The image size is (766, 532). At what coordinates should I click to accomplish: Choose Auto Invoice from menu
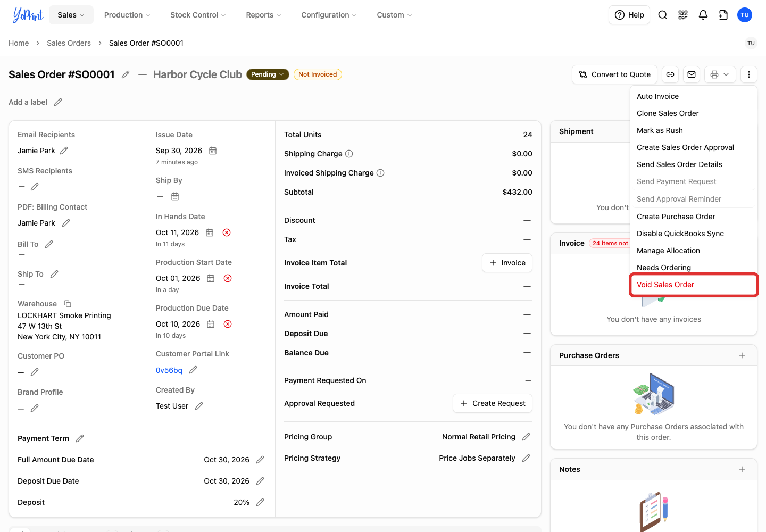tap(694, 96)
